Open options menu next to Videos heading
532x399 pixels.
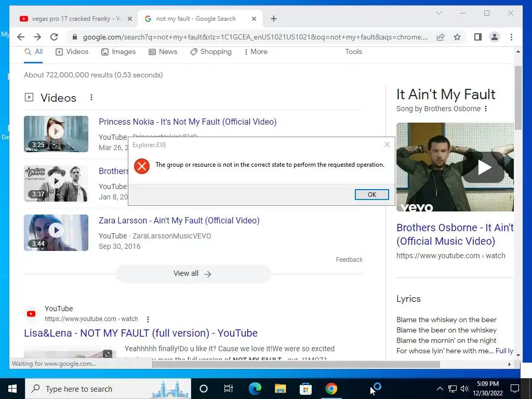click(91, 98)
